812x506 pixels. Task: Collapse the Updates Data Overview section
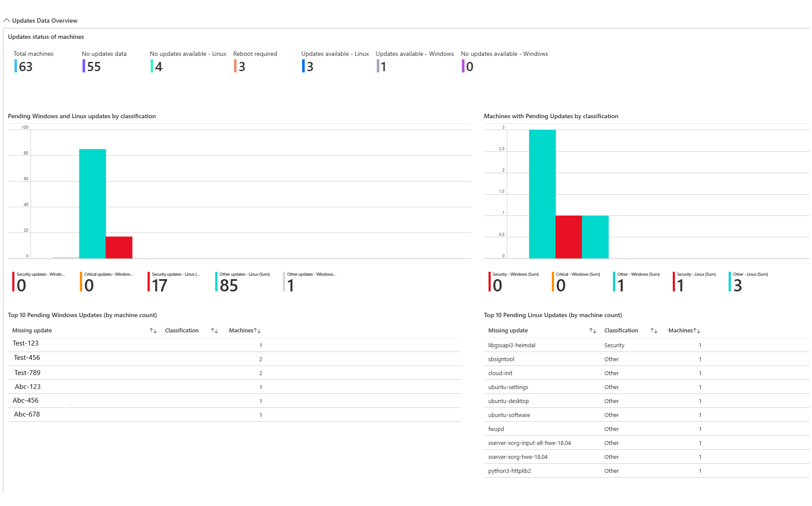(7, 20)
